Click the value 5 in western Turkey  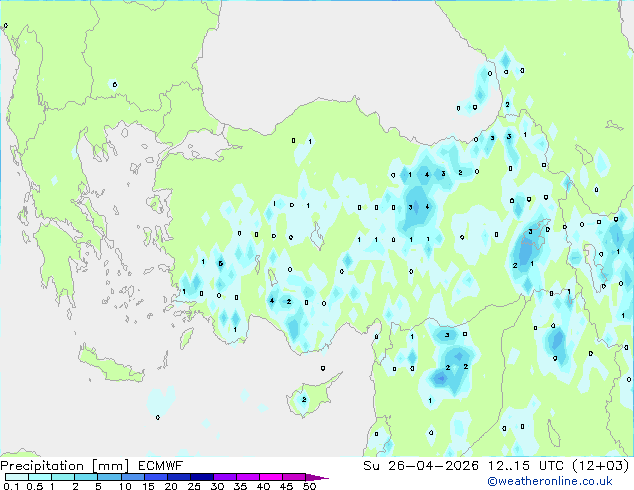point(220,264)
